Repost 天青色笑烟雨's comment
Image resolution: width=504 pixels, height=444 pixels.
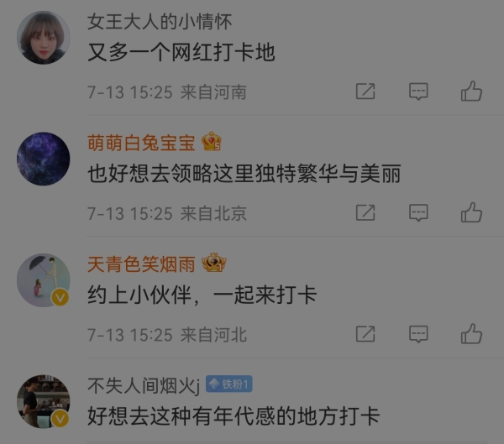pyautogui.click(x=365, y=334)
